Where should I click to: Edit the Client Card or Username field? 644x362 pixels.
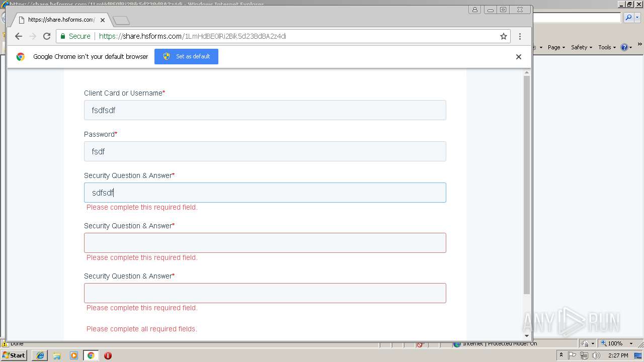pos(265,110)
